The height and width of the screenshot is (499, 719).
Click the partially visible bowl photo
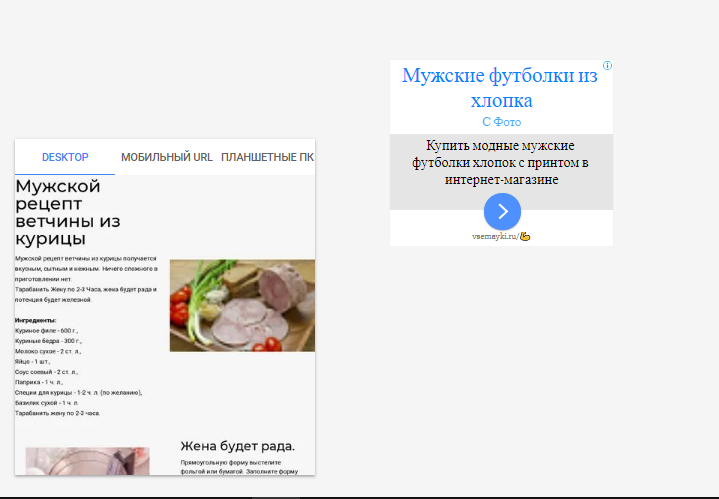coord(87,461)
